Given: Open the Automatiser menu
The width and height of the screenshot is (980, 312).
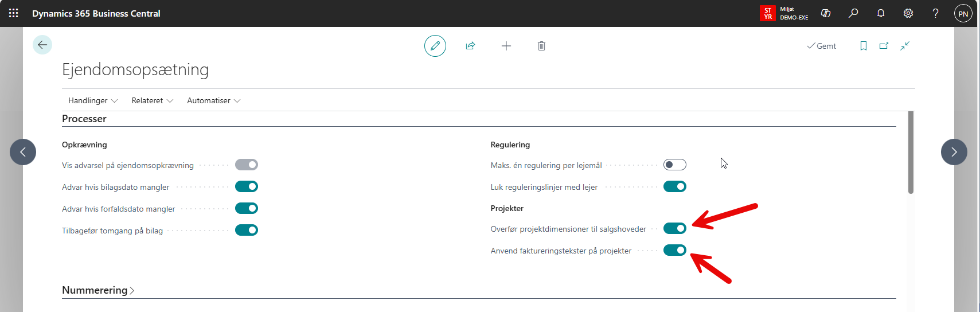Looking at the screenshot, I should tap(214, 100).
